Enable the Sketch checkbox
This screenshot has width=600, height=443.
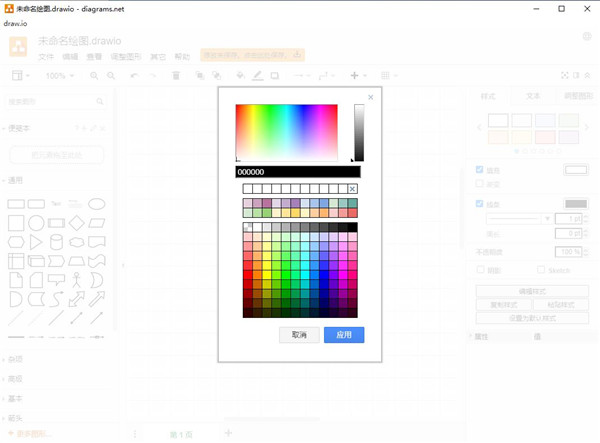[541, 269]
